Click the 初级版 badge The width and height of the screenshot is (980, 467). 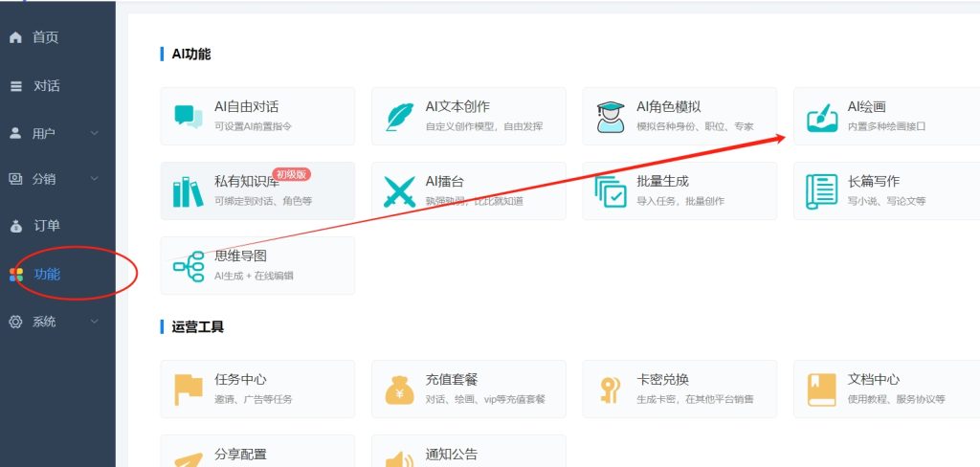[291, 174]
